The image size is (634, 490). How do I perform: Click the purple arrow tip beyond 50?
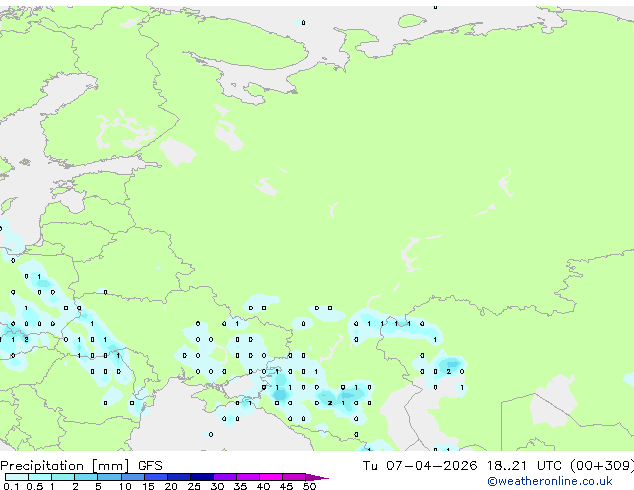(317, 478)
